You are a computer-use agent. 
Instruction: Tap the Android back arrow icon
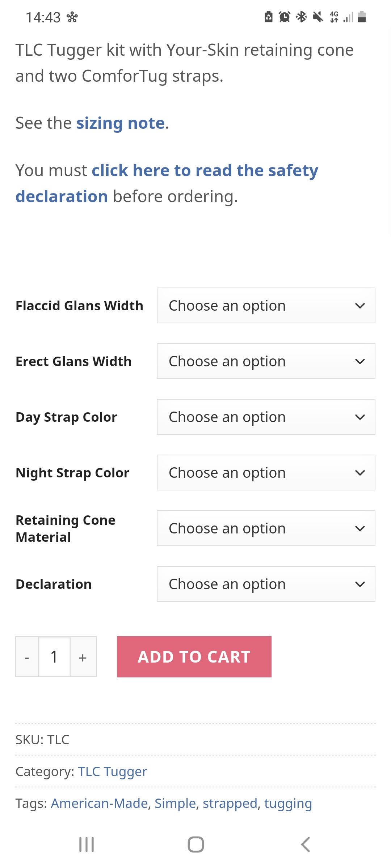pyautogui.click(x=305, y=845)
